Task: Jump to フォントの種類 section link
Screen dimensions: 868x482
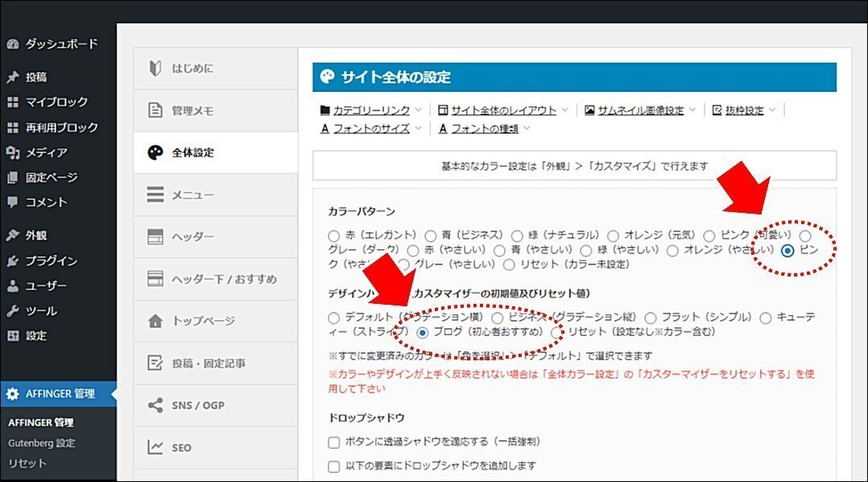Action: (x=485, y=128)
